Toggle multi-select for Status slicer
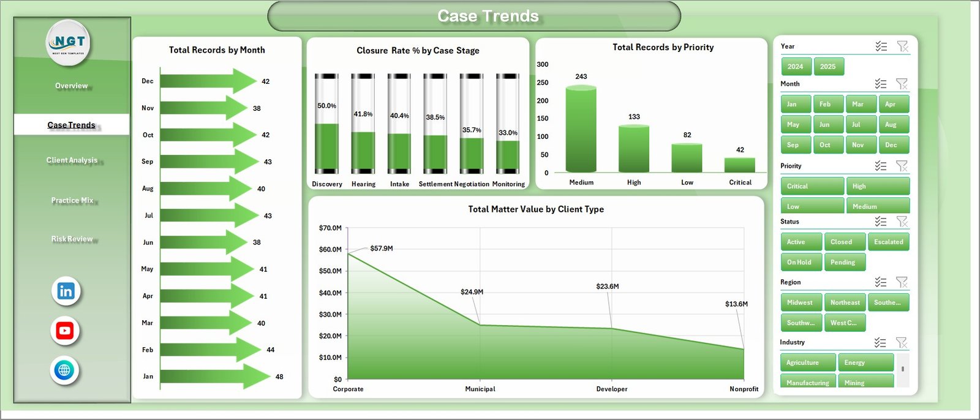Viewport: 980px width, 420px height. [x=881, y=222]
